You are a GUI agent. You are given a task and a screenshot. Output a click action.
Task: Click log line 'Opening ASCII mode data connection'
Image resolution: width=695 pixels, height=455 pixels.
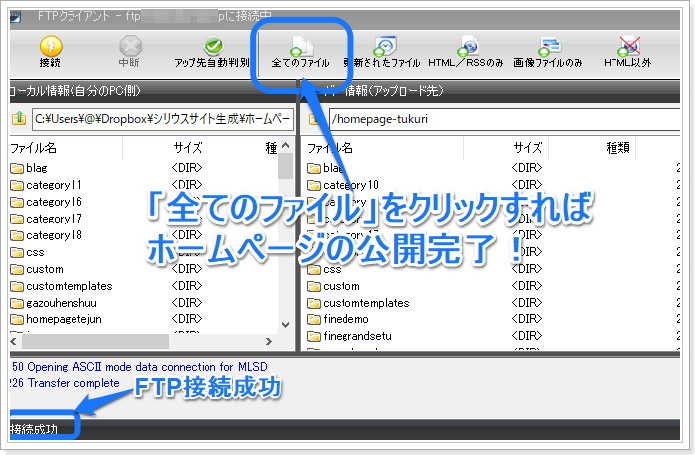pos(139,367)
